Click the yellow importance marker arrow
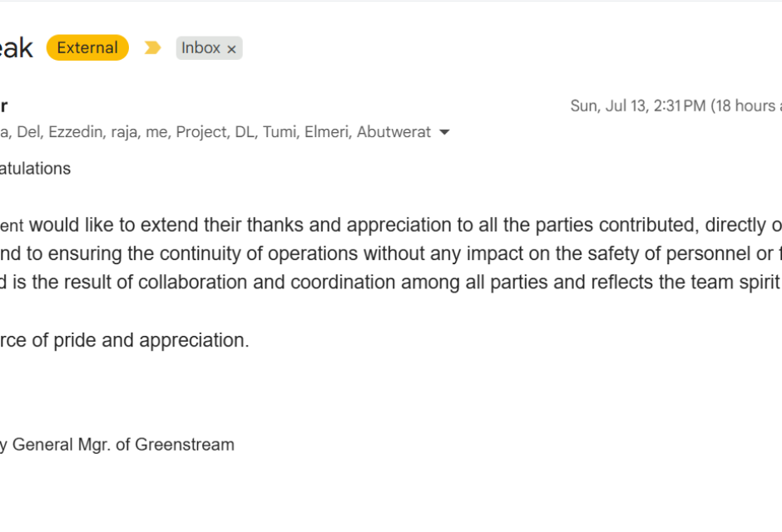Image resolution: width=782 pixels, height=532 pixels. pyautogui.click(x=152, y=48)
